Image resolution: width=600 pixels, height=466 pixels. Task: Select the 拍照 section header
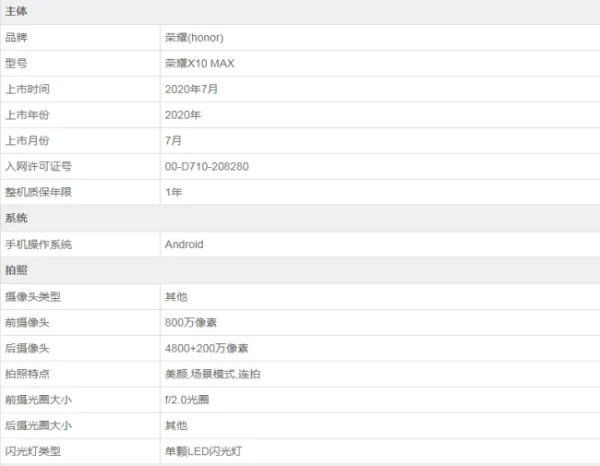pyautogui.click(x=16, y=270)
